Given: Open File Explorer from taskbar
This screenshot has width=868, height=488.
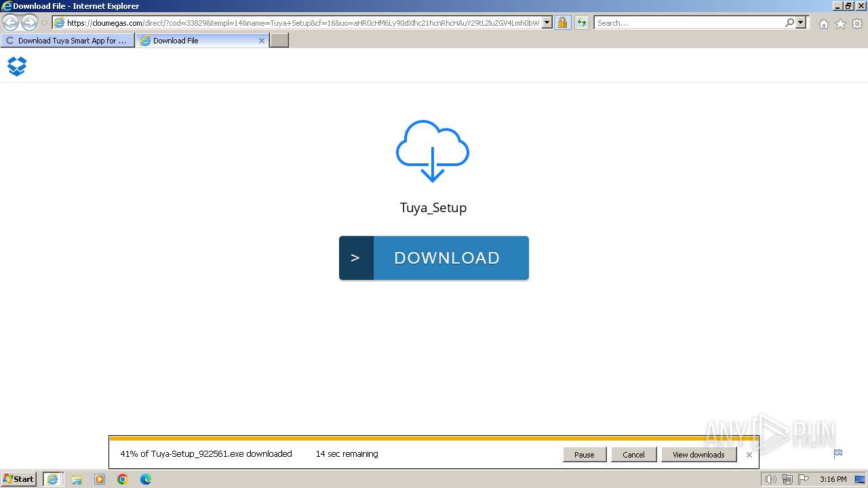Looking at the screenshot, I should (77, 479).
